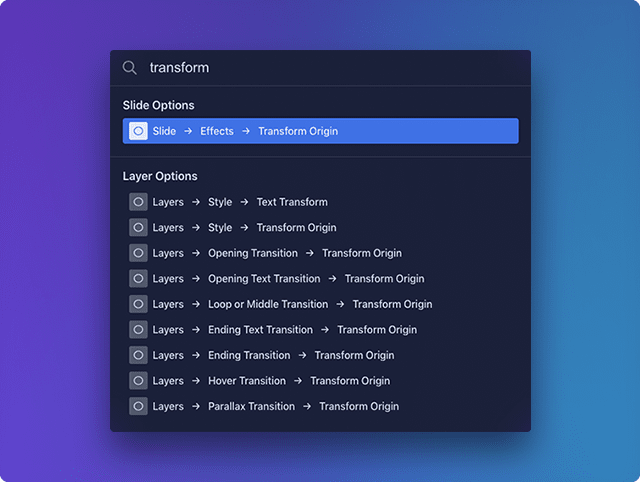
Task: Click the icon beside Slide Effects result
Action: [x=138, y=131]
